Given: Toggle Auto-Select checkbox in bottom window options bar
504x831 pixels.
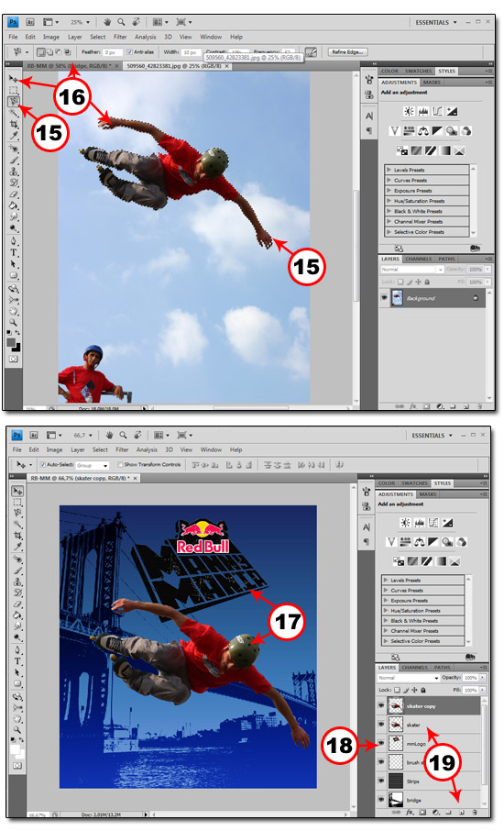Looking at the screenshot, I should point(43,465).
